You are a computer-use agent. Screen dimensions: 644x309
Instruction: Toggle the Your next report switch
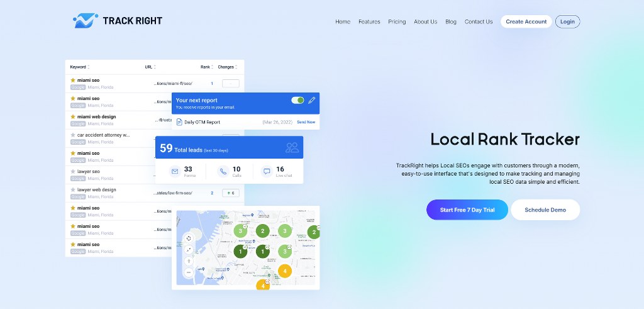pos(297,100)
